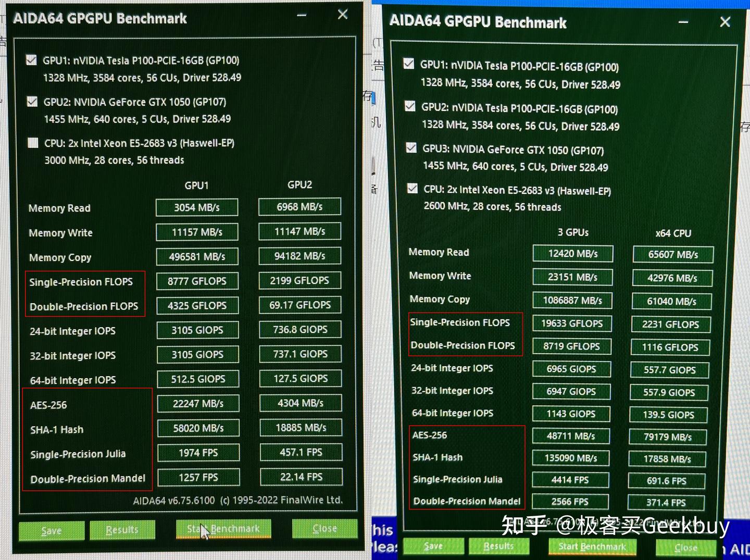
Task: Click x64 CPU single-precision result 2231 GFLOPS
Action: coord(671,325)
